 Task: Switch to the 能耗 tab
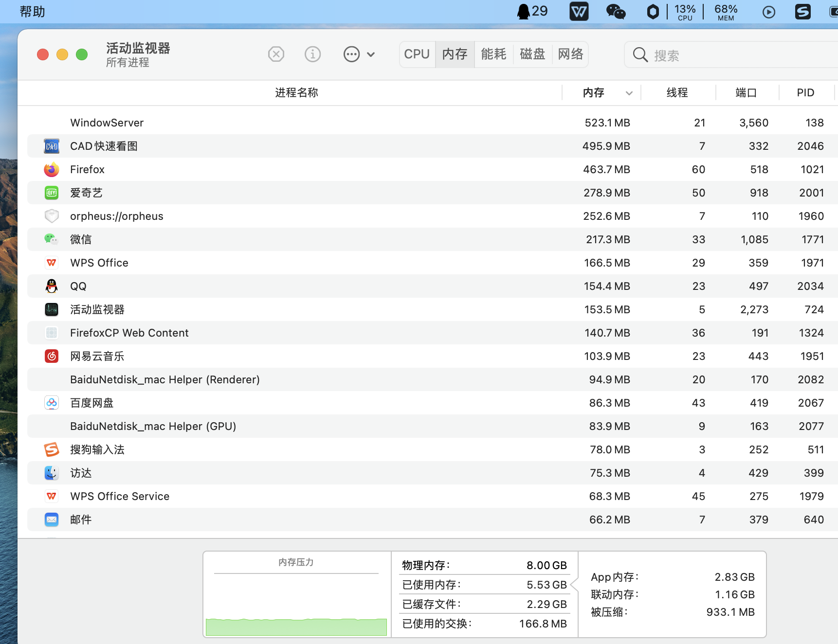point(493,54)
